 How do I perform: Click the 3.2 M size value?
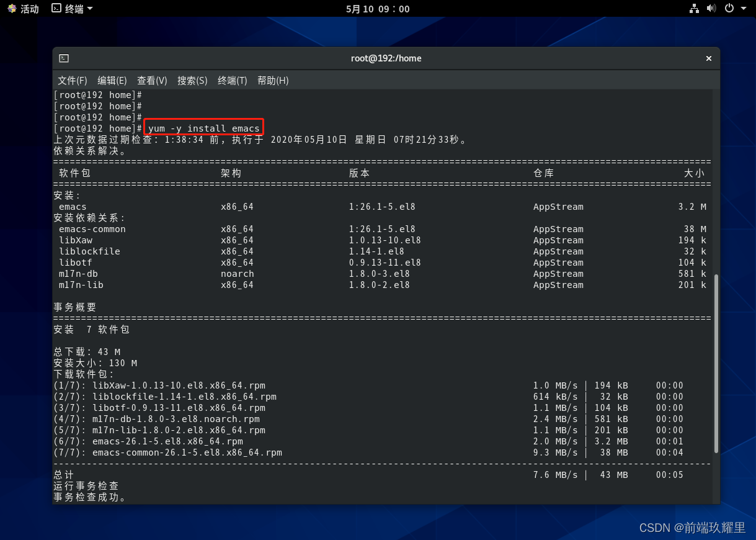[x=692, y=207]
